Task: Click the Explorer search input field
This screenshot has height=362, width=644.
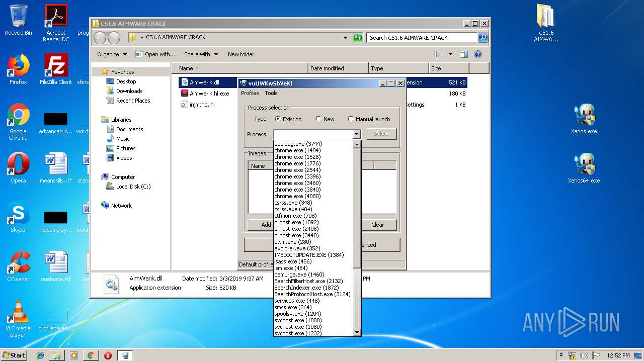Action: tap(422, 38)
